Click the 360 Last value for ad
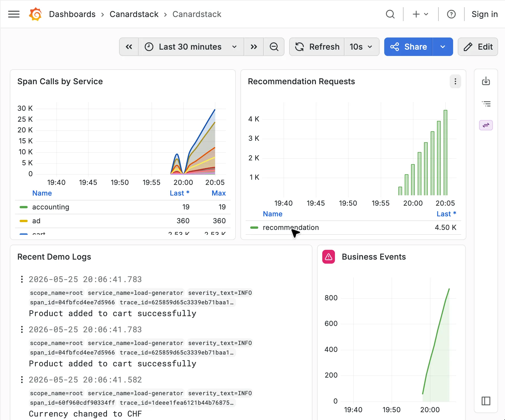Image resolution: width=505 pixels, height=420 pixels. pos(183,221)
